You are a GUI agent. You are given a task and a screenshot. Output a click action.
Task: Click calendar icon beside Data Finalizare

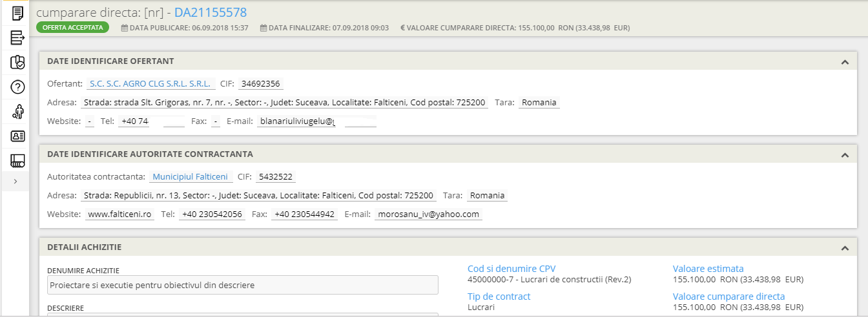coord(263,28)
